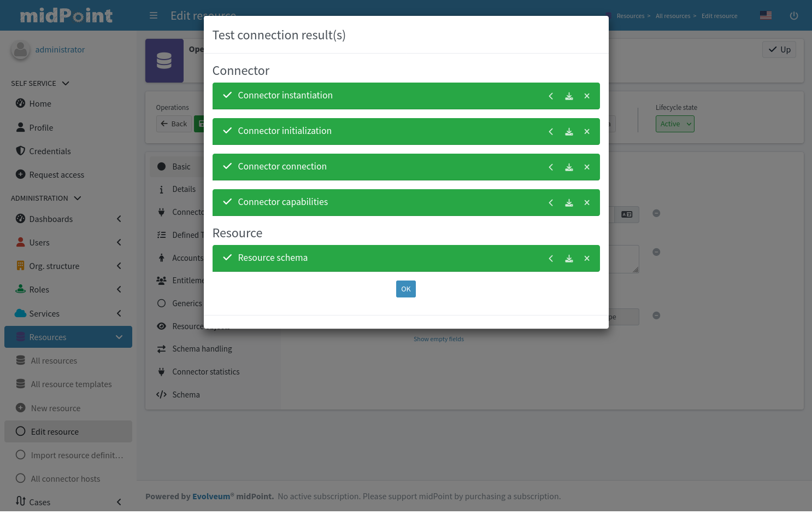Go to Home under Self Service
Screen dimensions: 812x514
[x=40, y=103]
